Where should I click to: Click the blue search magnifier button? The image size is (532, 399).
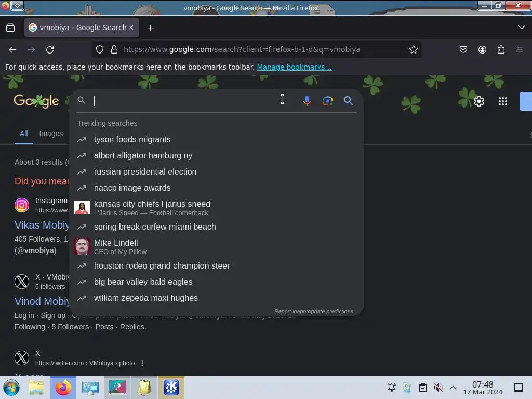348,100
